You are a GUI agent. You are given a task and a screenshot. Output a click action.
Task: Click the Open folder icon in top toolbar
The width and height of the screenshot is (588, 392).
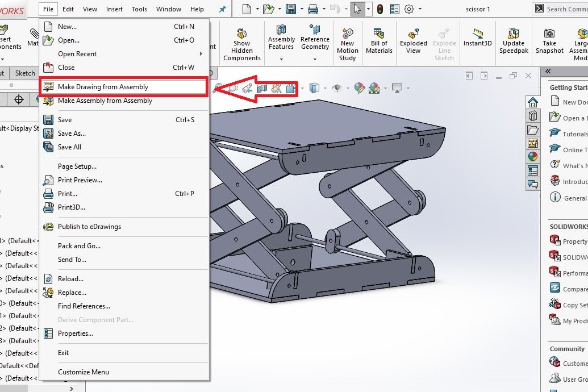(269, 9)
